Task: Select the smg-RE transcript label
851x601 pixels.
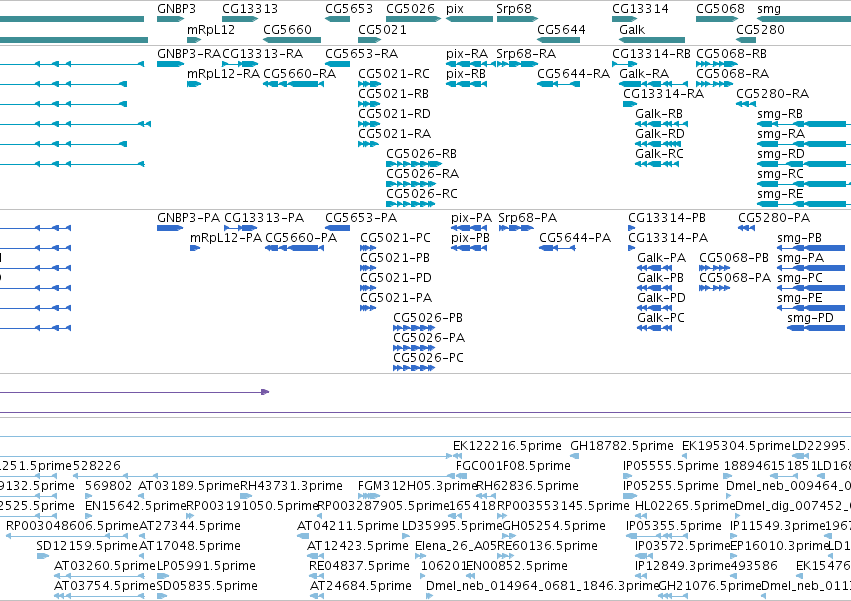Action: click(780, 194)
